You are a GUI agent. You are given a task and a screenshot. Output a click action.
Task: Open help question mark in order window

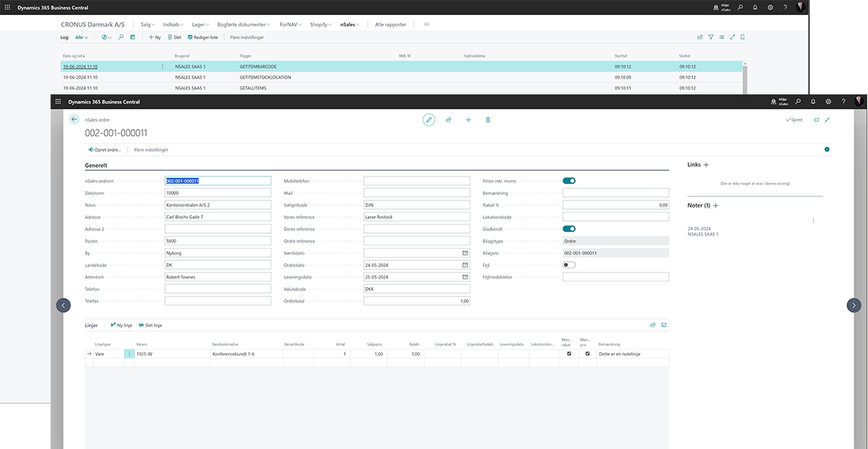[843, 102]
